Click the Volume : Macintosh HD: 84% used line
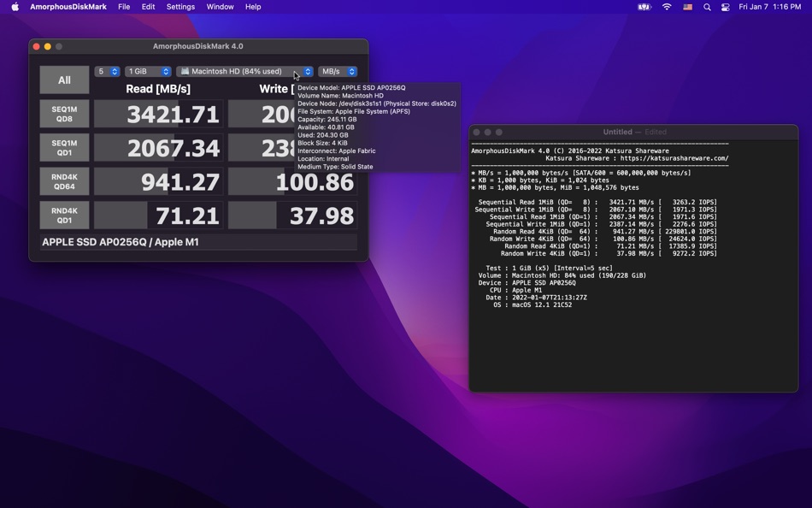Screen dimensions: 812x508 (562, 275)
